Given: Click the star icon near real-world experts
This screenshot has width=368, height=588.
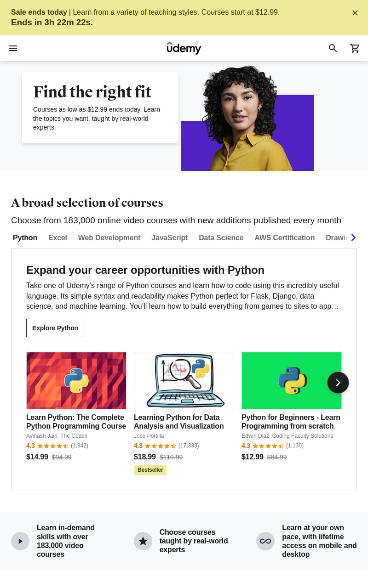Looking at the screenshot, I should click(143, 541).
